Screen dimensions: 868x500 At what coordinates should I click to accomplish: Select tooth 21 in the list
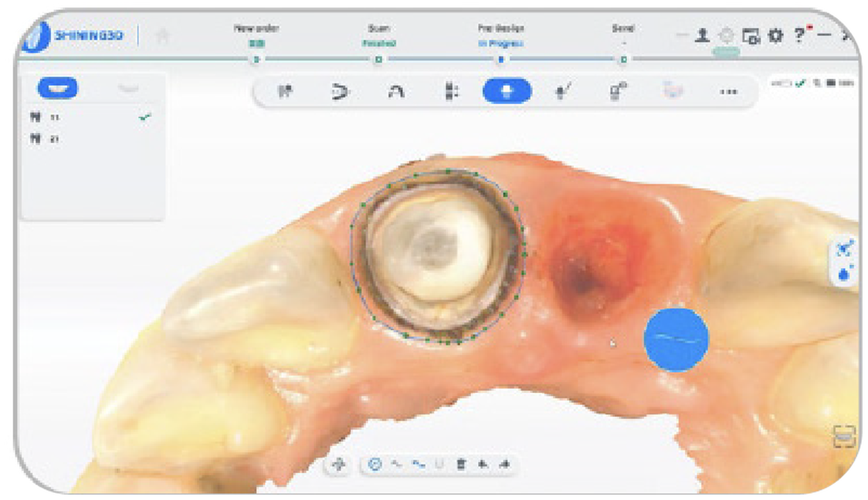(54, 139)
